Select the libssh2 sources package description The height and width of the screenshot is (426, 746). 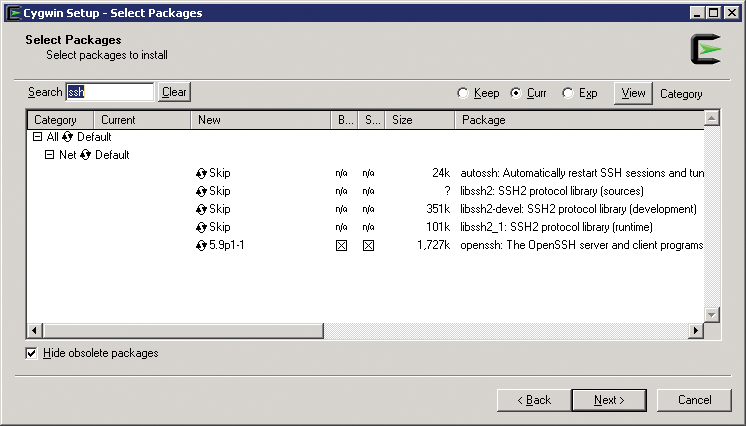pyautogui.click(x=552, y=191)
